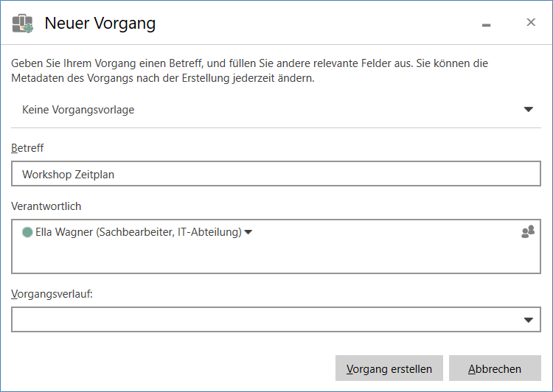The height and width of the screenshot is (392, 553).
Task: Click the Neuer Vorgang briefcase icon
Action: pyautogui.click(x=23, y=24)
